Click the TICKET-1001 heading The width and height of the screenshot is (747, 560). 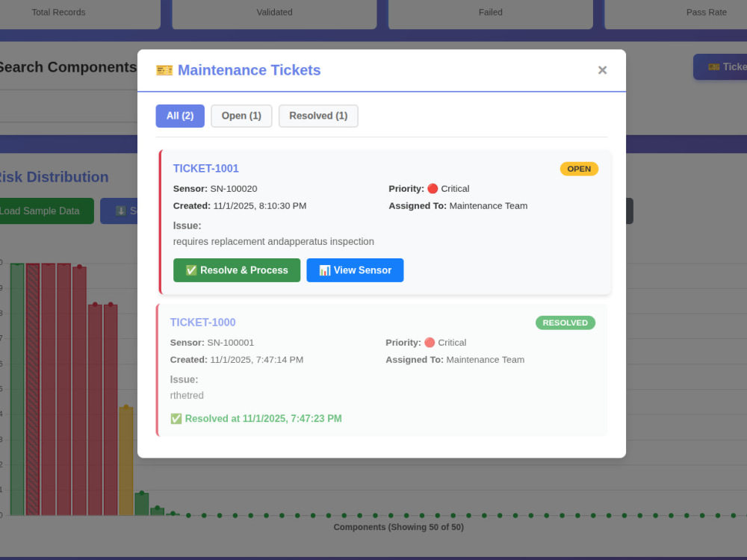[206, 169]
